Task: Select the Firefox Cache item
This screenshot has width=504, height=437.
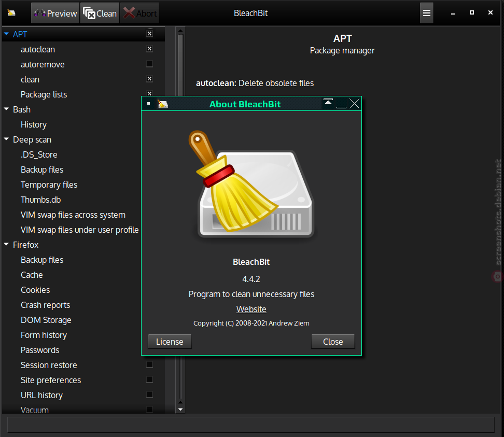Action: point(32,275)
